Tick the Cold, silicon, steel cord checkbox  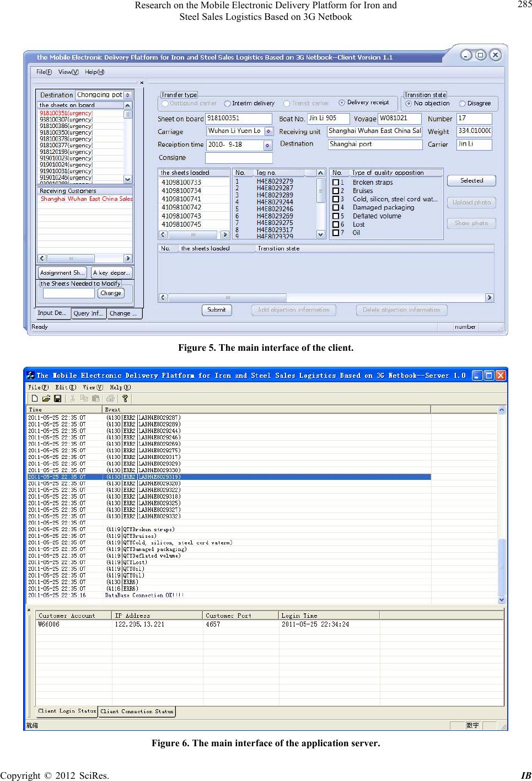point(336,199)
